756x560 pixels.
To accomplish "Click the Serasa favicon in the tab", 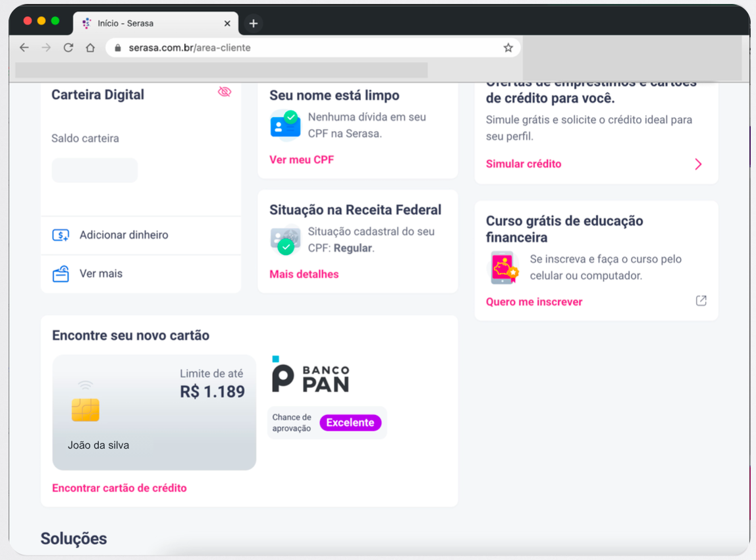I will pyautogui.click(x=87, y=23).
